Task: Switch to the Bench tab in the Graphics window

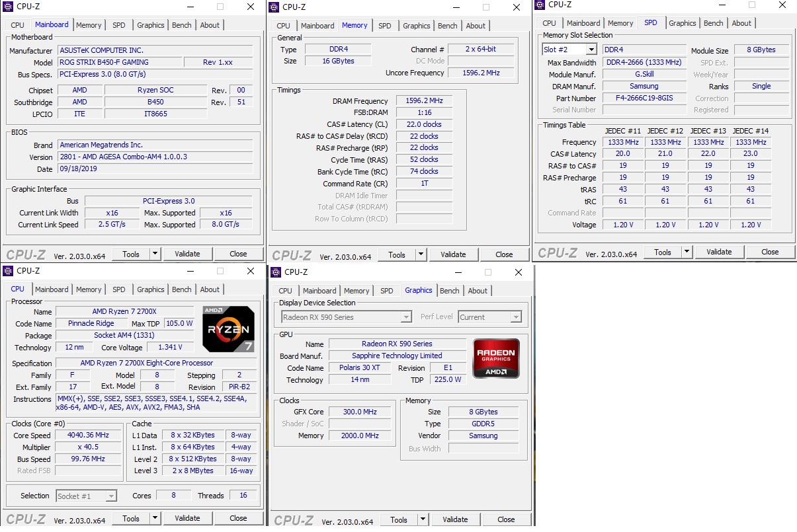Action: (450, 291)
